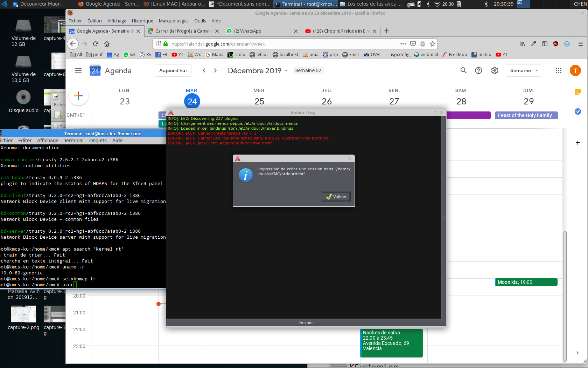Image resolution: width=588 pixels, height=368 pixels.
Task: Switch to Ardour forum Firefox window in taskbar
Action: (175, 4)
